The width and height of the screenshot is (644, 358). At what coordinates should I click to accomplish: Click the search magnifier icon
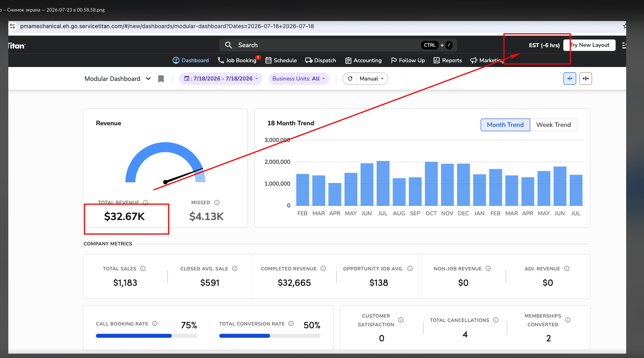[228, 45]
